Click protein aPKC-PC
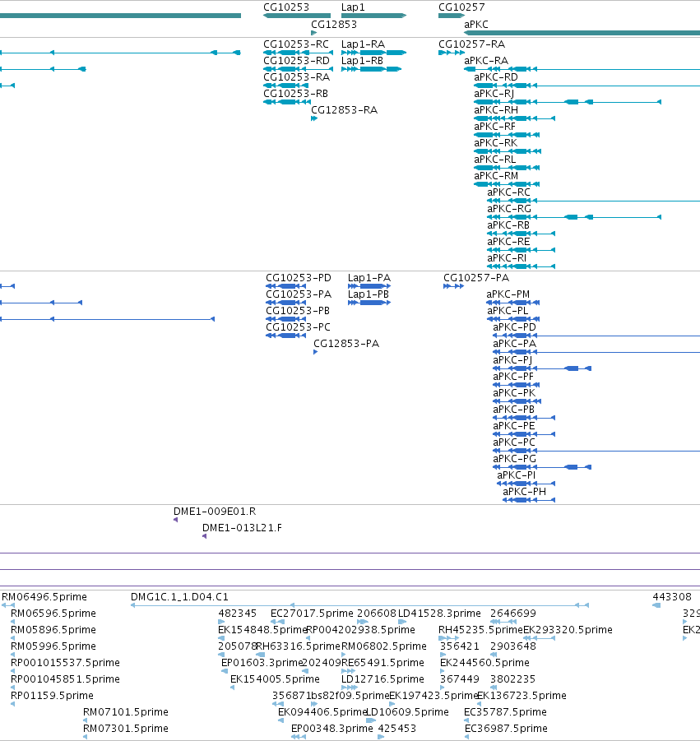 click(514, 442)
